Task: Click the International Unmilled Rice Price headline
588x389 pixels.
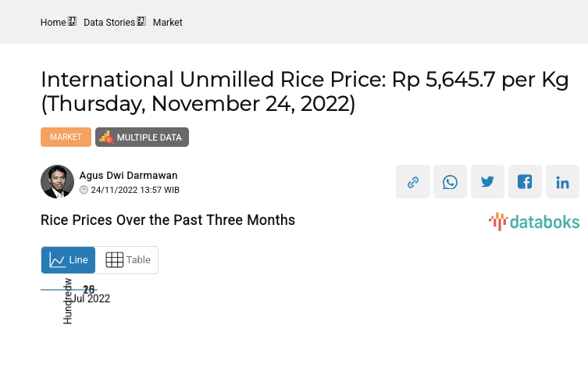Action: click(305, 91)
